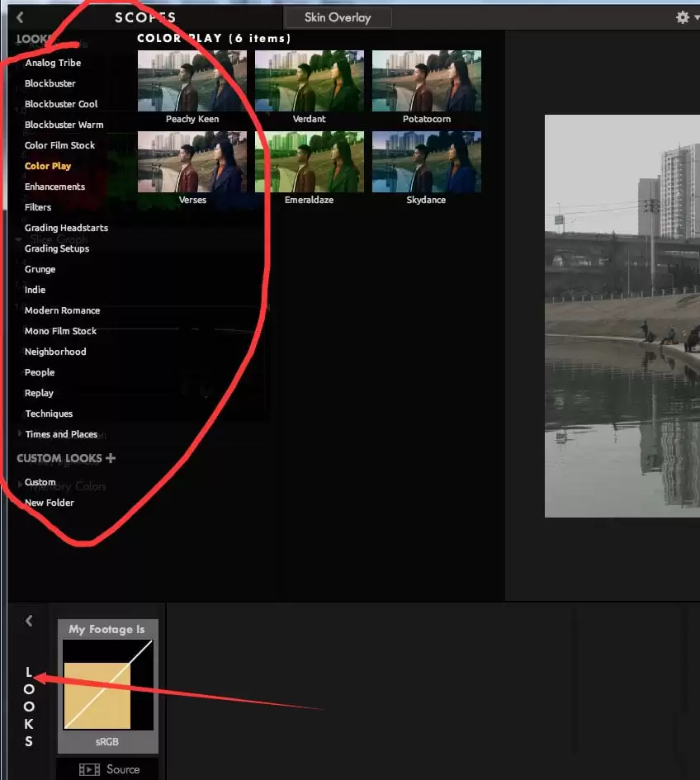Collapse the Looks drawer chevron
Screen dimensions: 700x780
point(28,621)
